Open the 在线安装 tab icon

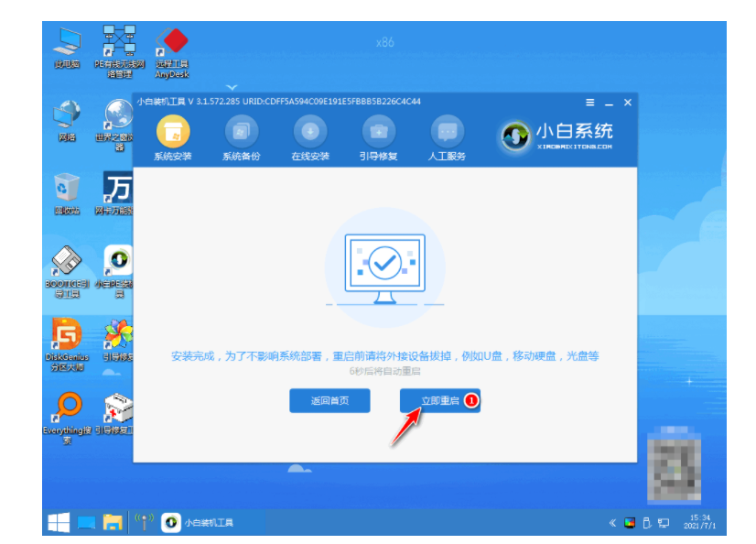(310, 132)
